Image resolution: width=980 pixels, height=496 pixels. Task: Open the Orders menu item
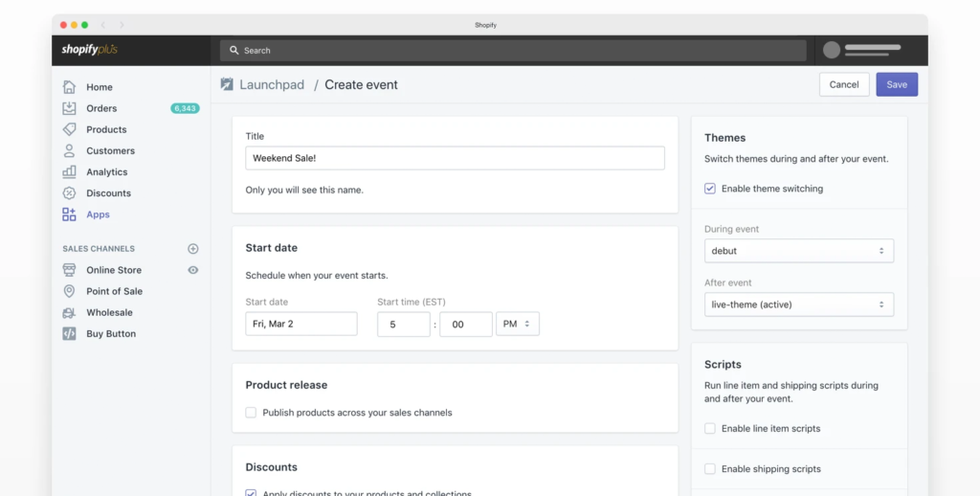coord(101,108)
